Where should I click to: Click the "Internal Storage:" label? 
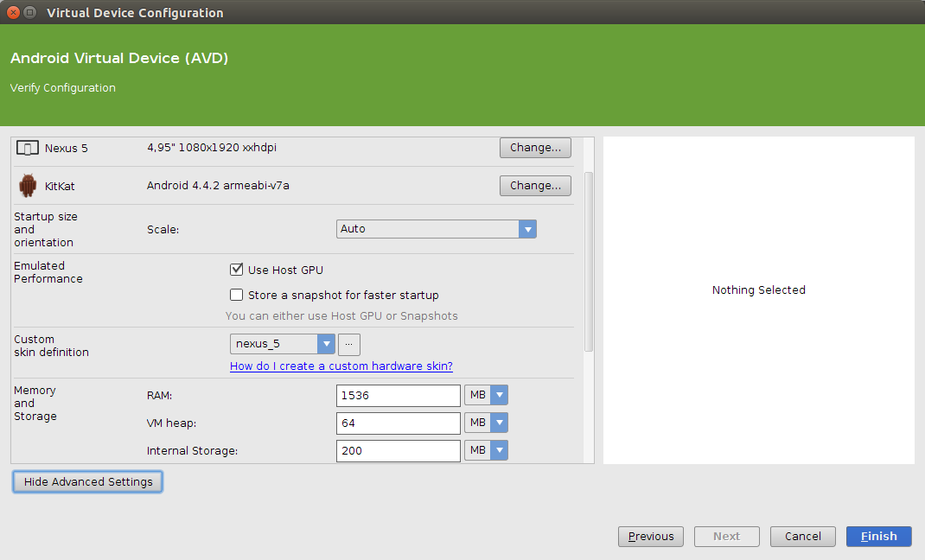(192, 451)
